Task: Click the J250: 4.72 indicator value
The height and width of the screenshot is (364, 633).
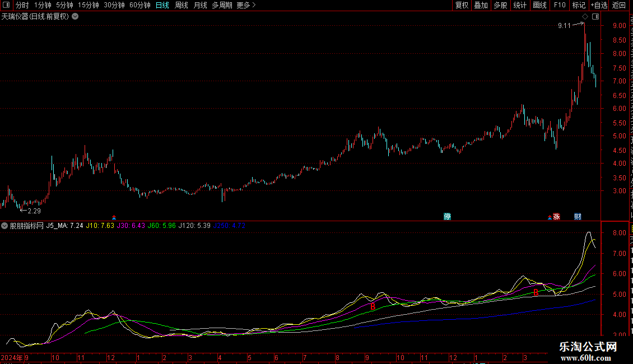Action: [229, 226]
